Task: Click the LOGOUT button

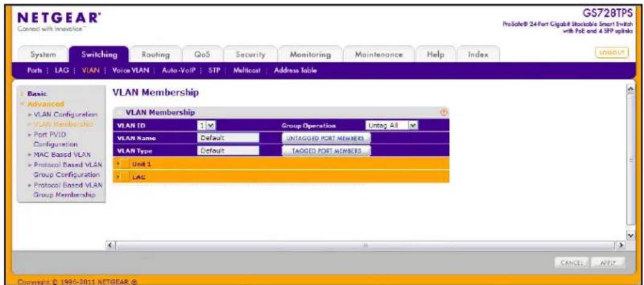Action: (613, 53)
